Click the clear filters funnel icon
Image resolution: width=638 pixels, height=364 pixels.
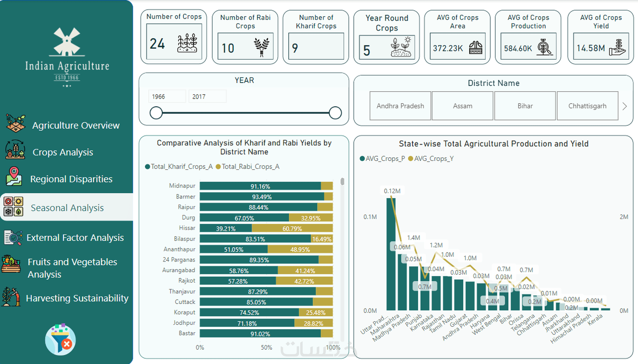click(60, 340)
